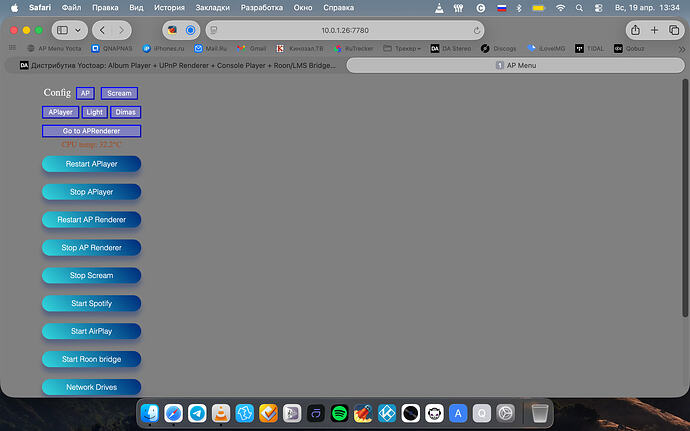Screen dimensions: 690x431
Task: Open the Файл menu
Action: 71,7
